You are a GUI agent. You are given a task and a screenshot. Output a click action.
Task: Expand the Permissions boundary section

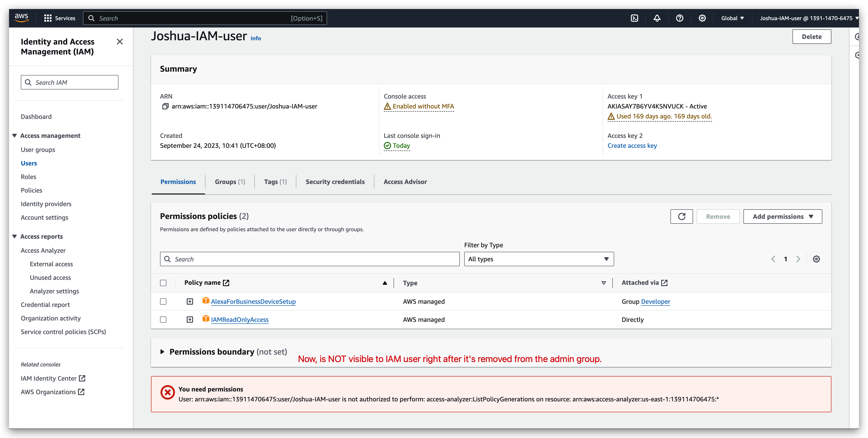click(x=163, y=351)
